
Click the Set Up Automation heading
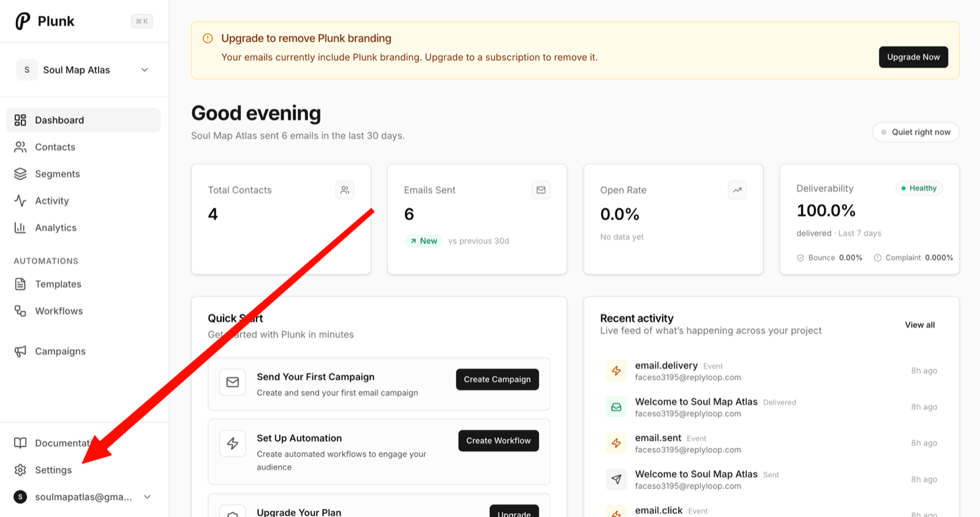pyautogui.click(x=299, y=438)
